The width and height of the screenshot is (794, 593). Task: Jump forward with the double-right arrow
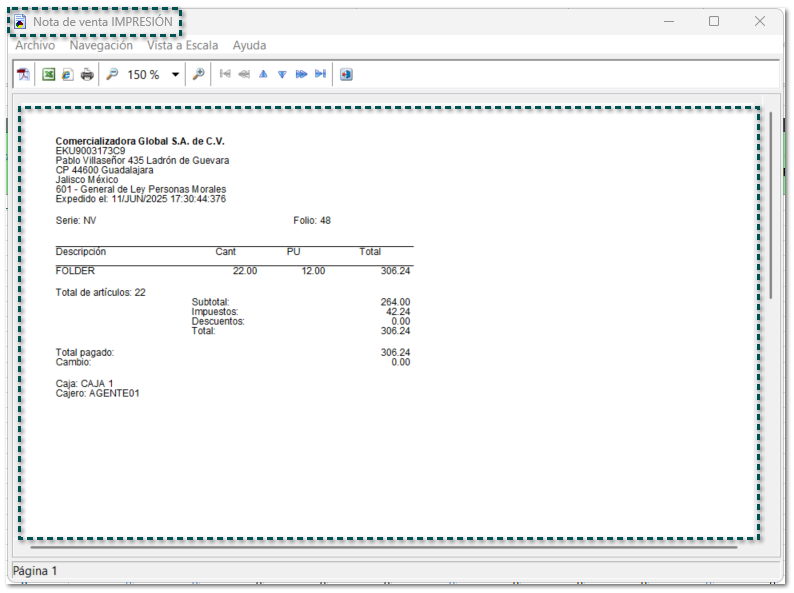point(301,75)
